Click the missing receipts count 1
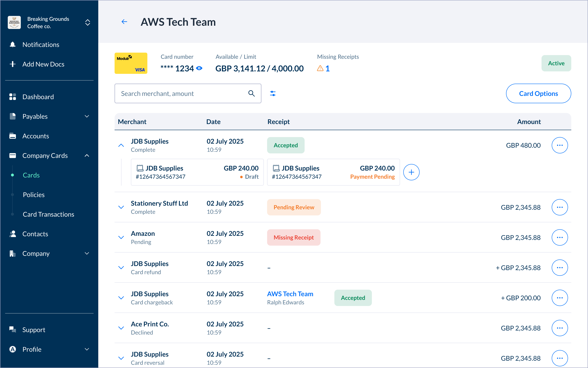 pyautogui.click(x=327, y=69)
